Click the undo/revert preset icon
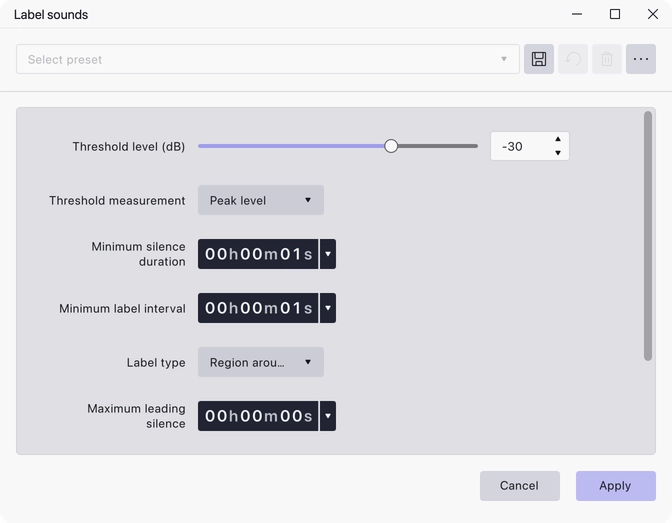The image size is (672, 523). tap(573, 59)
